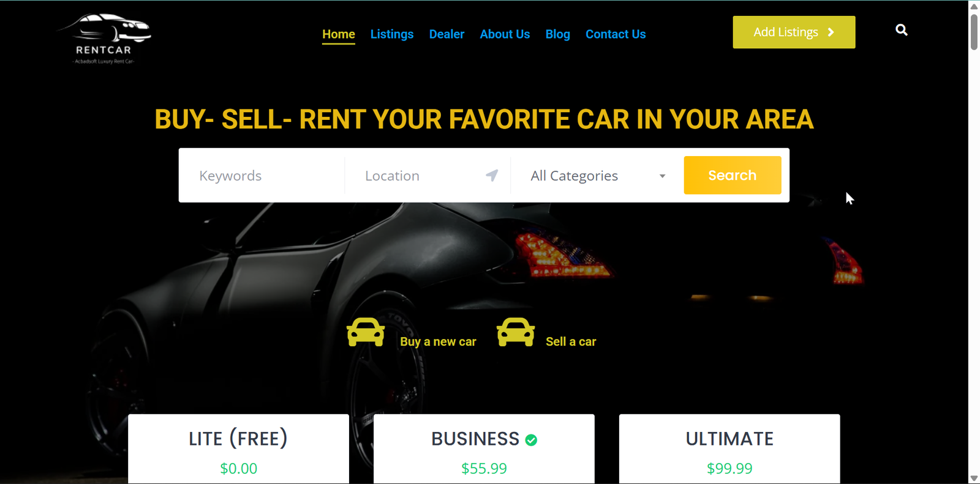Click the scrollbar up arrow
Image resolution: width=980 pixels, height=484 pixels.
pos(974,6)
